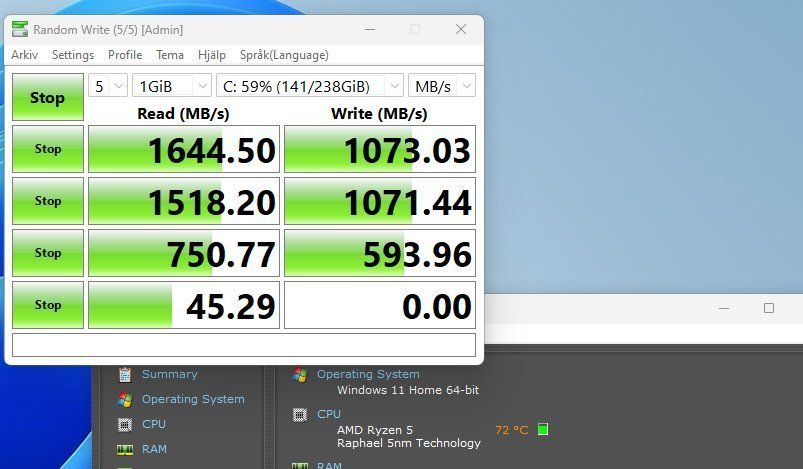
Task: Click the large Stop button for all tests
Action: pyautogui.click(x=48, y=97)
